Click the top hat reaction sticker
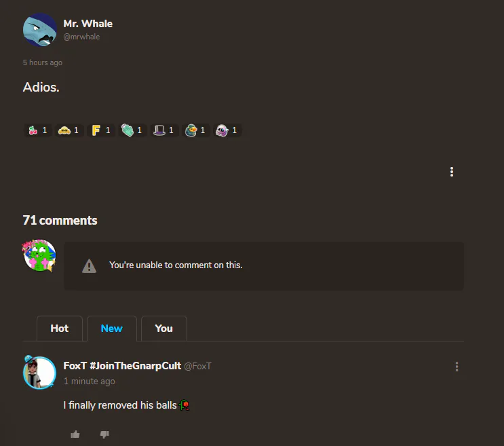The height and width of the screenshot is (446, 504). 164,130
